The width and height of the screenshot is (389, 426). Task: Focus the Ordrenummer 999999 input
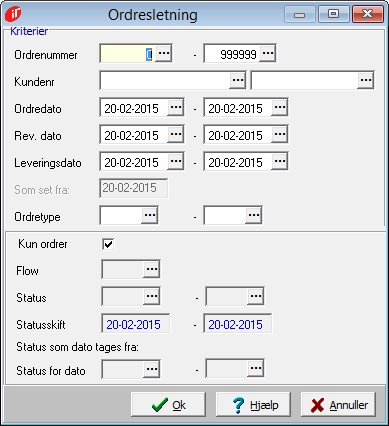pos(232,53)
